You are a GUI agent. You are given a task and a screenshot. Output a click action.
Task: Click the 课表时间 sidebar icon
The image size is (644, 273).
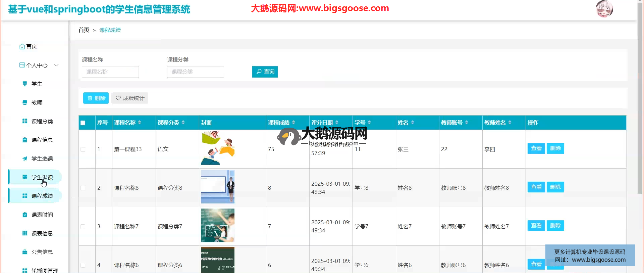pos(24,215)
